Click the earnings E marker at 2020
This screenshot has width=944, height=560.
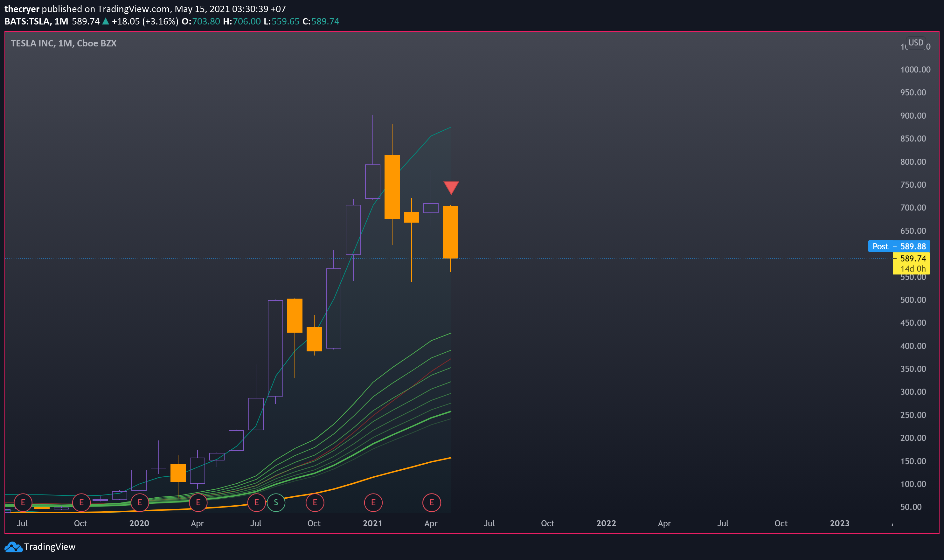coord(140,503)
